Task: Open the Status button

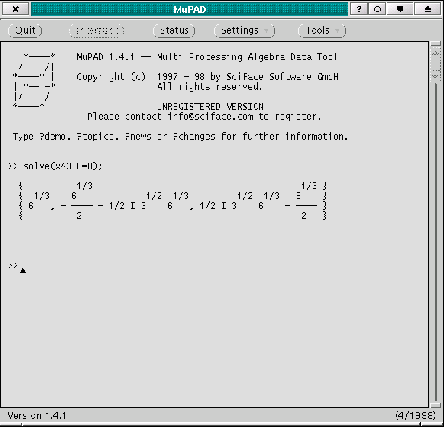Action: pyautogui.click(x=174, y=31)
